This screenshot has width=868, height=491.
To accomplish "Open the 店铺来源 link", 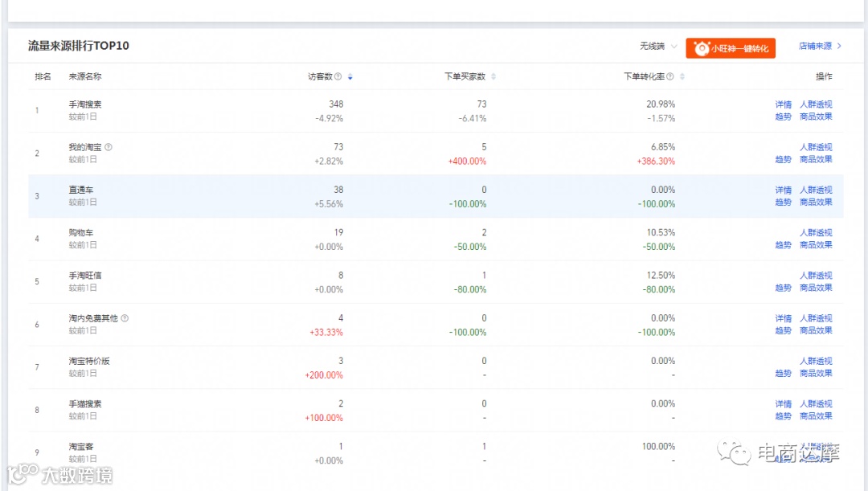I will [x=820, y=46].
